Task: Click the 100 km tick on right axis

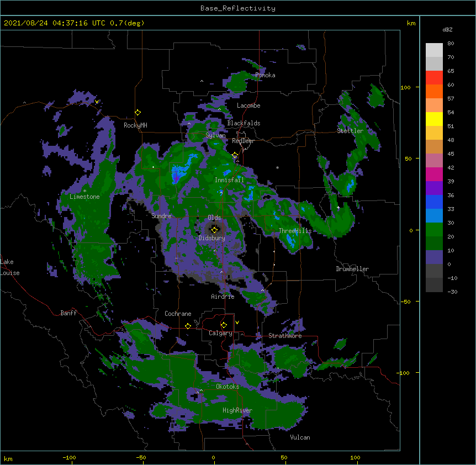Action: point(405,87)
